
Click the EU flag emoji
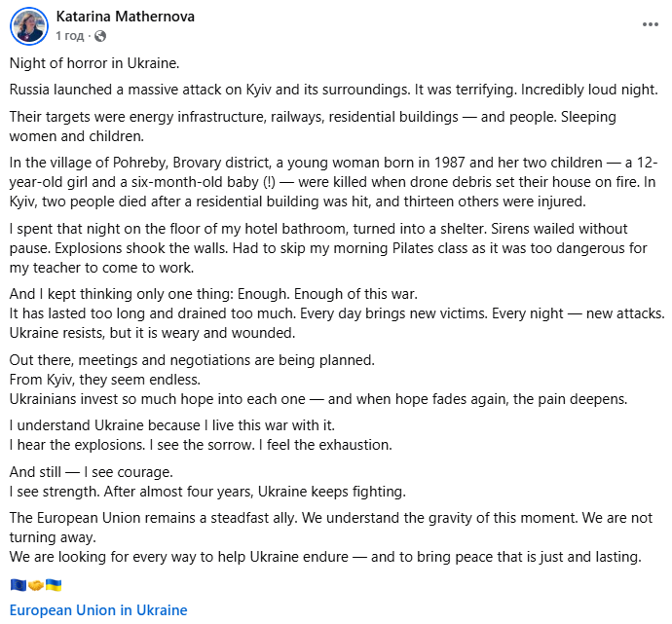[x=18, y=585]
